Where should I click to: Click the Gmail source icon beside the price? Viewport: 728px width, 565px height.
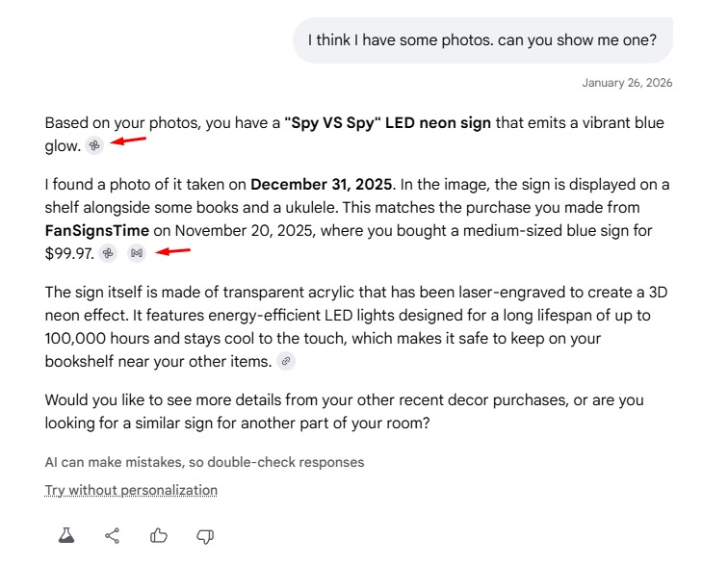137,253
